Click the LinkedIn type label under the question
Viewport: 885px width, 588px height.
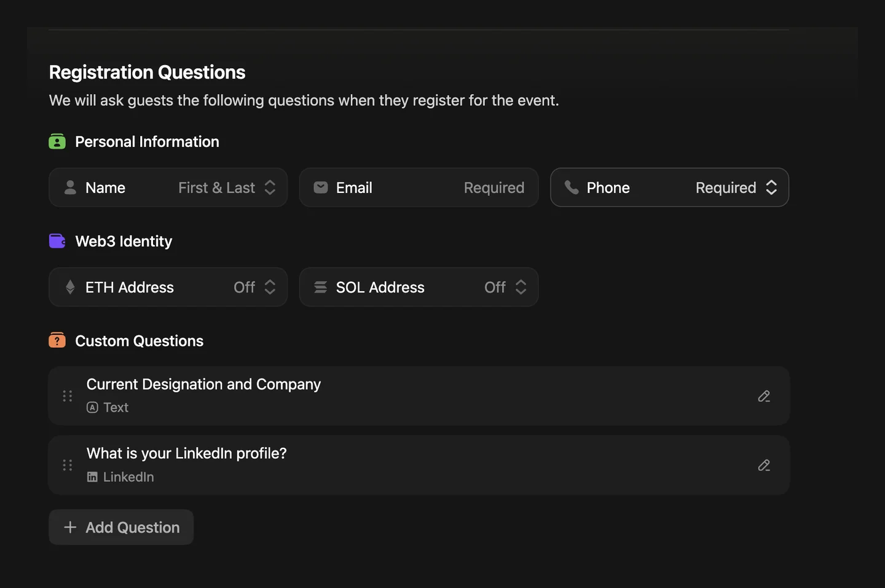point(128,477)
